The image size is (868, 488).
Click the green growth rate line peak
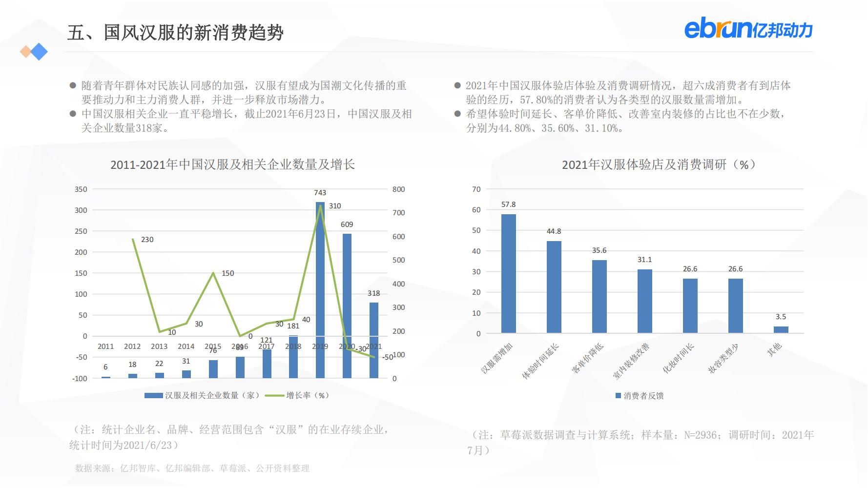coord(321,205)
